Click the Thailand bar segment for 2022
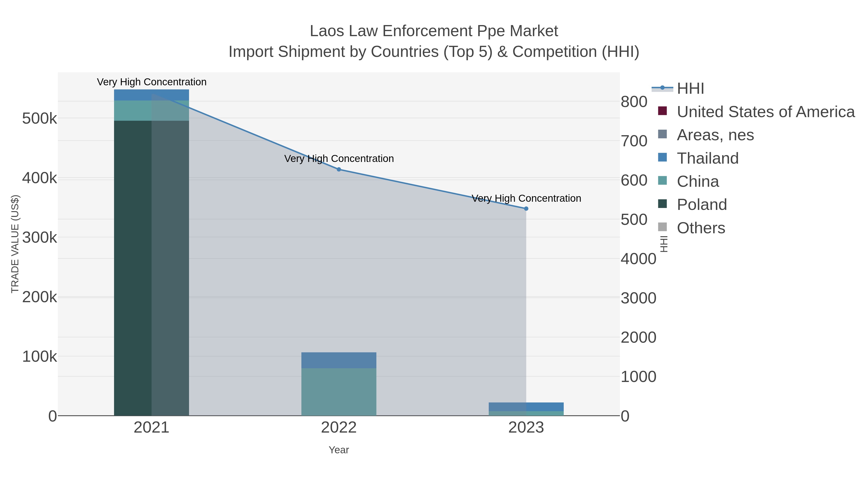Screen dimensions: 868x488 339,360
